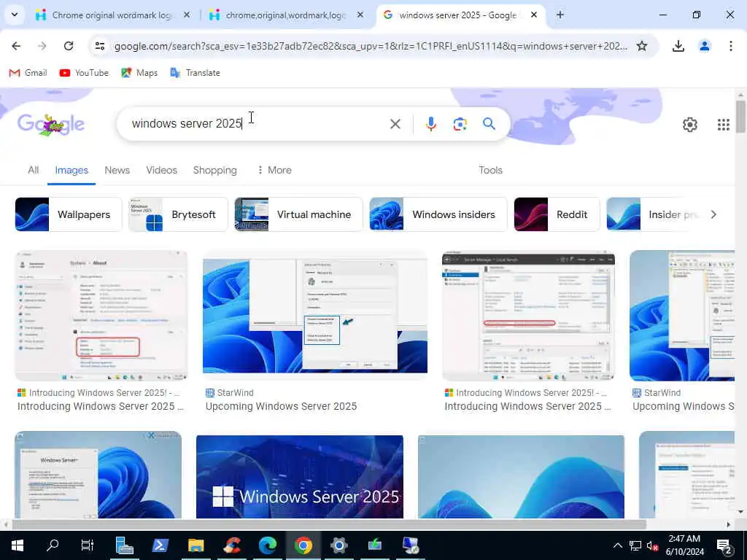Click 'Upcoming Windows Server 2025' result title
Screen dimensions: 747x560
point(281,406)
